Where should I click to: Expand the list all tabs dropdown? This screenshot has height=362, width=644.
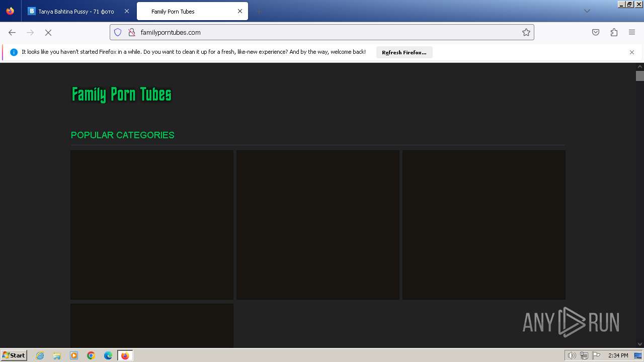[x=587, y=11]
